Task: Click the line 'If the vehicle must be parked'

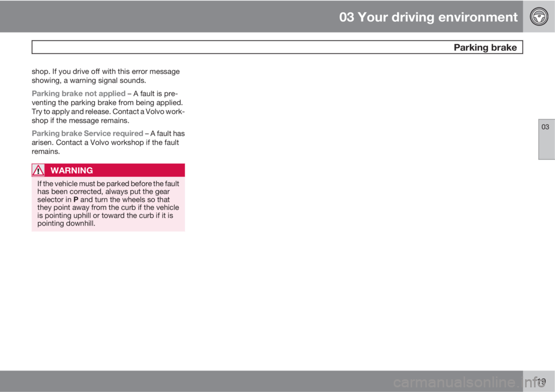Action: coord(108,184)
